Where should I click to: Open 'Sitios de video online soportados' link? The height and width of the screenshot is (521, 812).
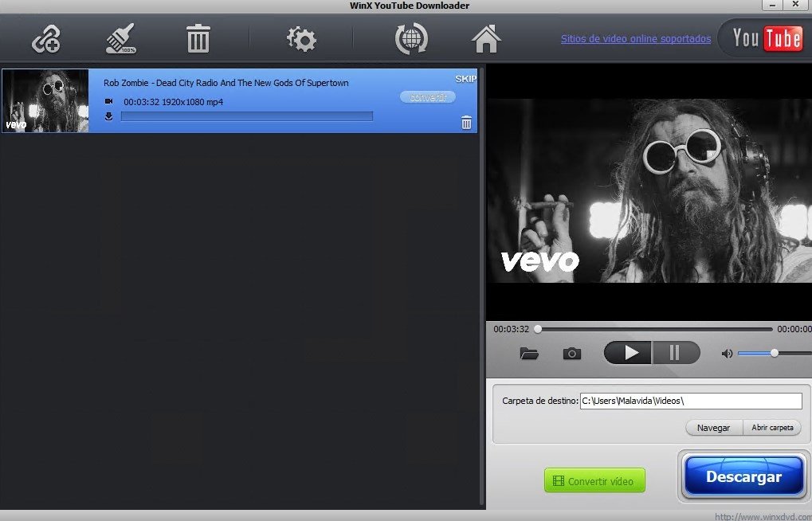click(x=636, y=39)
